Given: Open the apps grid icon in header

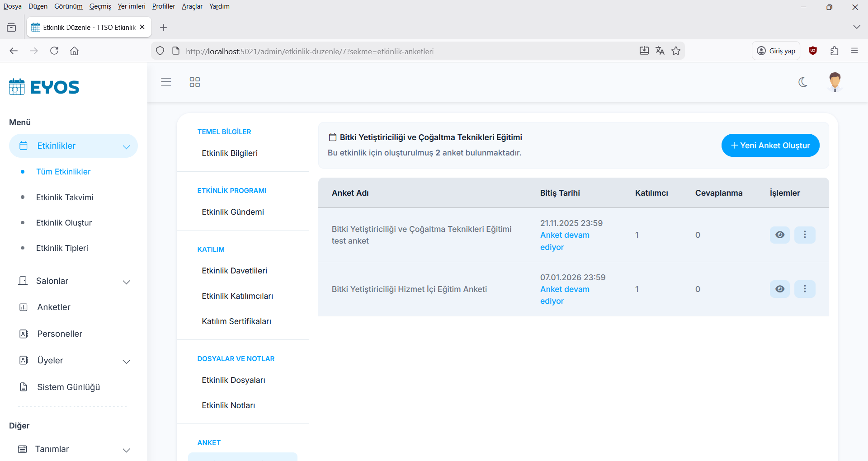Looking at the screenshot, I should [x=194, y=82].
